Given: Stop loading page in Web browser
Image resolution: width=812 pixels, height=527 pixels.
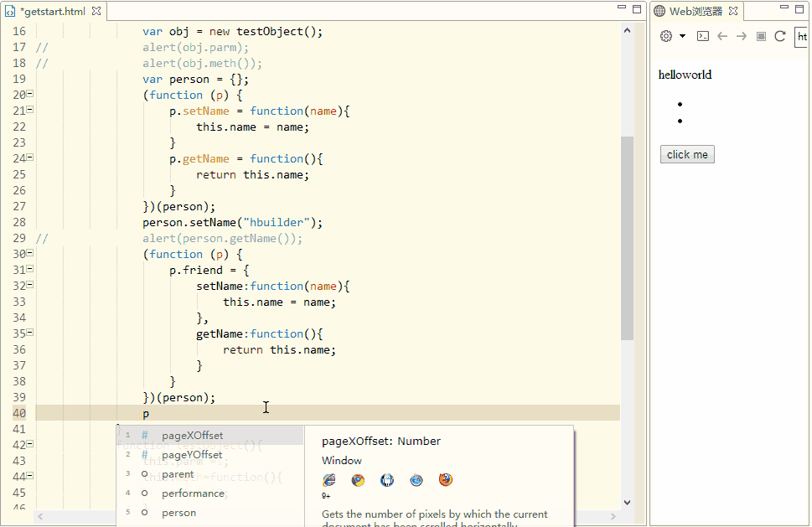Looking at the screenshot, I should coord(761,36).
